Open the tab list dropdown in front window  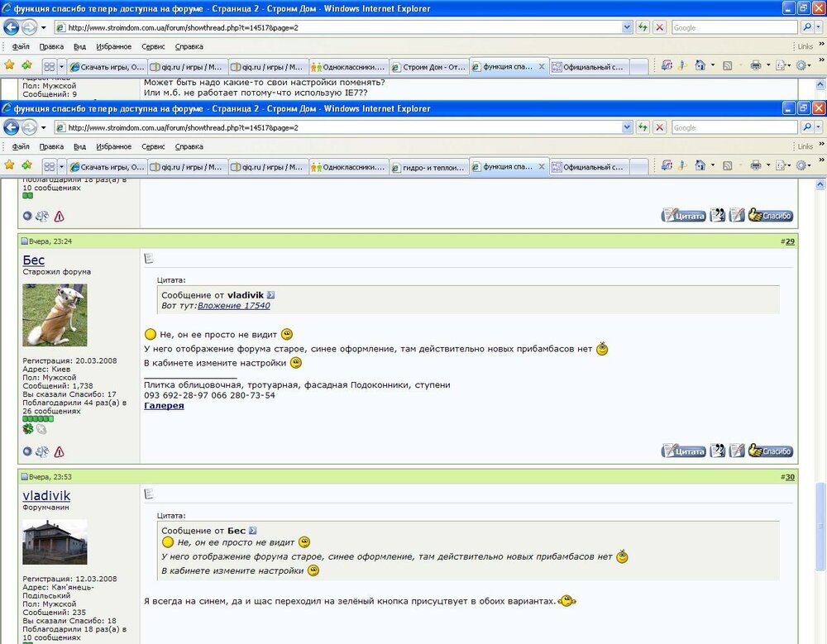[x=61, y=167]
